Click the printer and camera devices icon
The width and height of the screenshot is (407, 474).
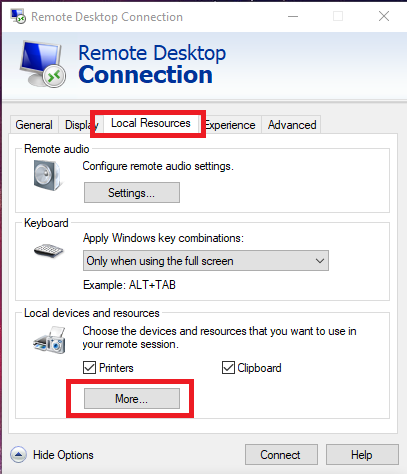pos(49,340)
